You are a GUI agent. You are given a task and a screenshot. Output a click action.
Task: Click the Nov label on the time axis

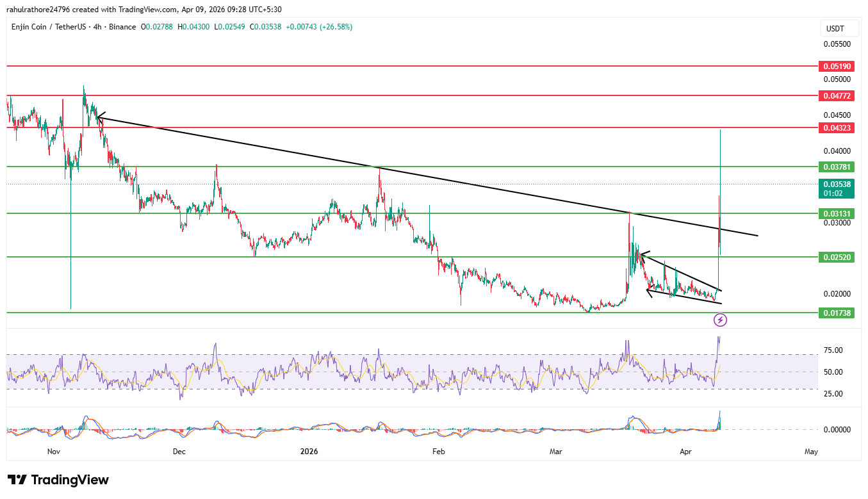(x=54, y=452)
